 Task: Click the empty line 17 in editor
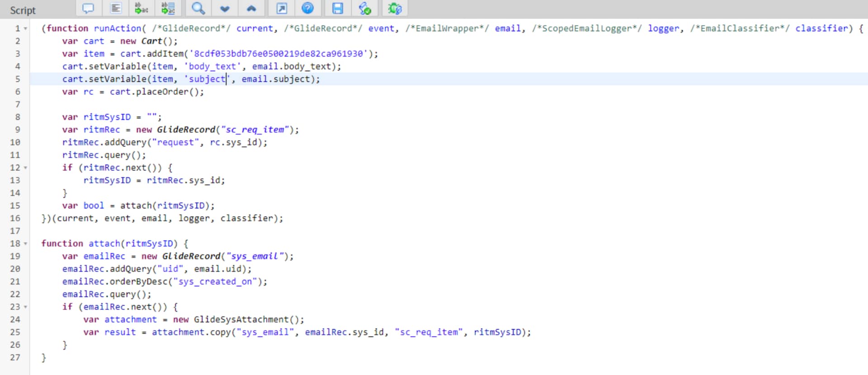tap(448, 231)
